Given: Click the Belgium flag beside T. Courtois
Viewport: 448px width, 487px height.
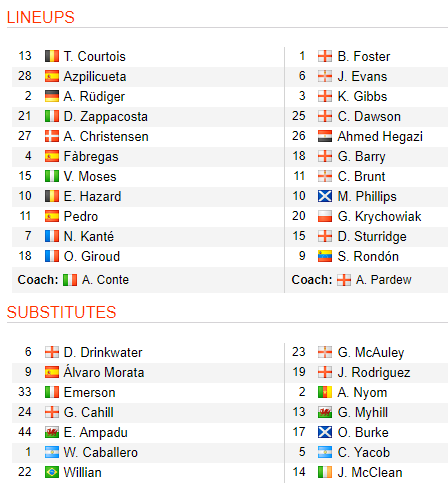Looking at the screenshot, I should click(52, 56).
